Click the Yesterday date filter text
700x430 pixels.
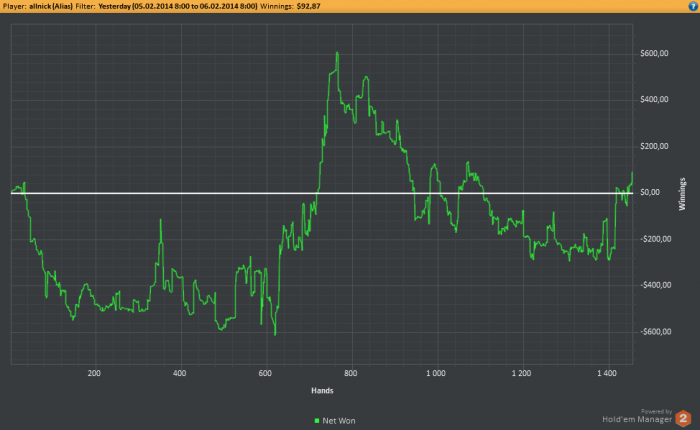click(x=178, y=6)
